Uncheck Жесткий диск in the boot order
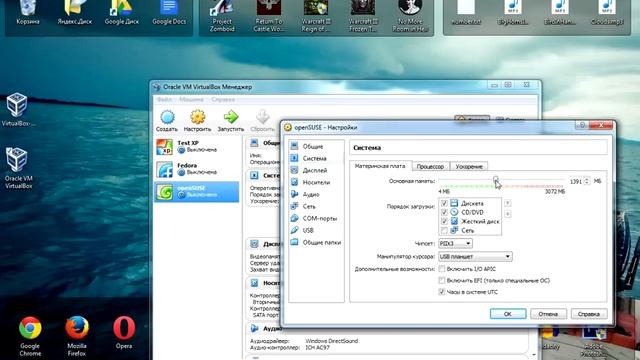The image size is (640, 360). pyautogui.click(x=444, y=221)
